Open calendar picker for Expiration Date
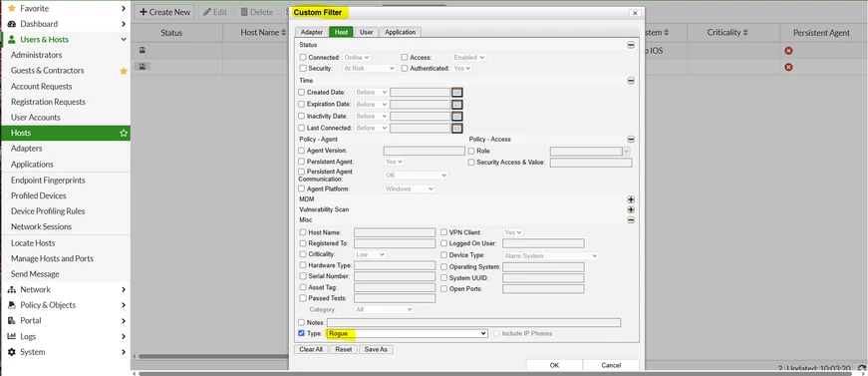 [x=456, y=104]
